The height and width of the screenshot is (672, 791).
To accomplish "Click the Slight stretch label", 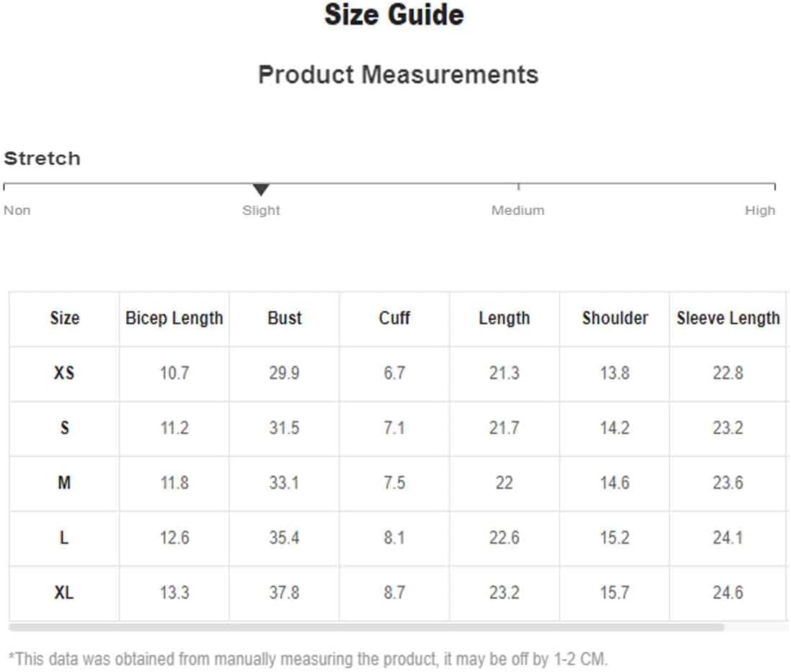I will 261,211.
